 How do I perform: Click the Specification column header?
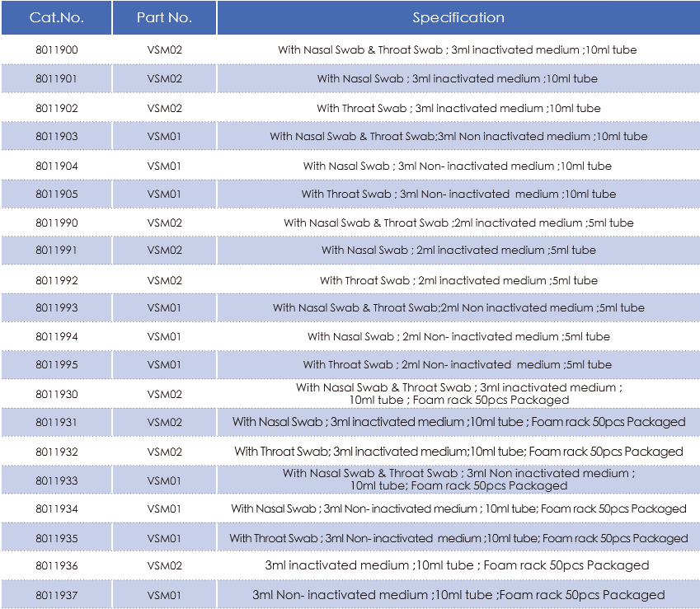point(458,17)
